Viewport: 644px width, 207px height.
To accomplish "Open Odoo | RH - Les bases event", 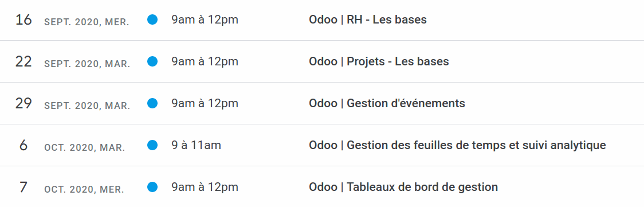I will pyautogui.click(x=368, y=19).
